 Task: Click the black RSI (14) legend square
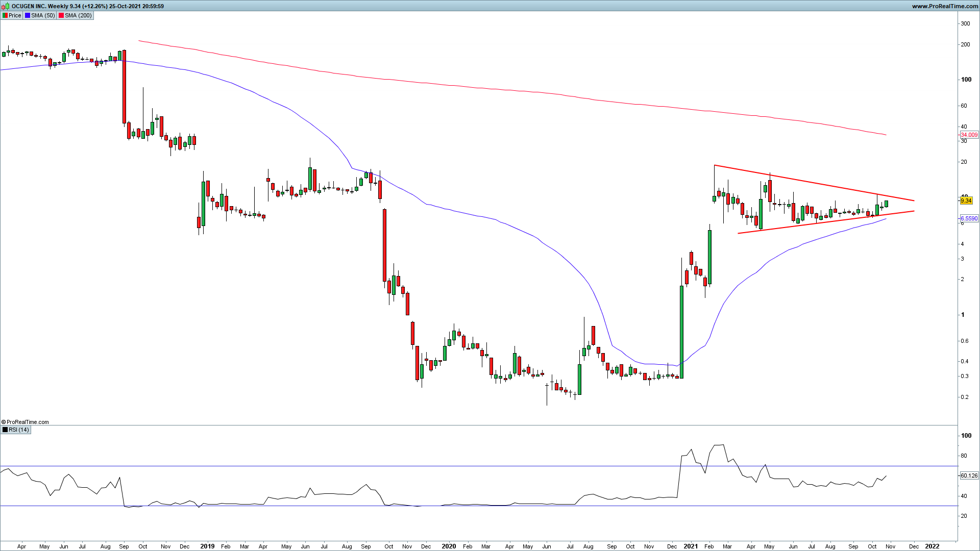coord(5,430)
